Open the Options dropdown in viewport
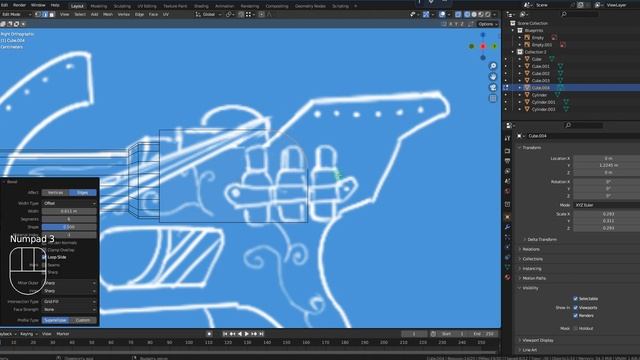This screenshot has width=640, height=360. click(488, 24)
